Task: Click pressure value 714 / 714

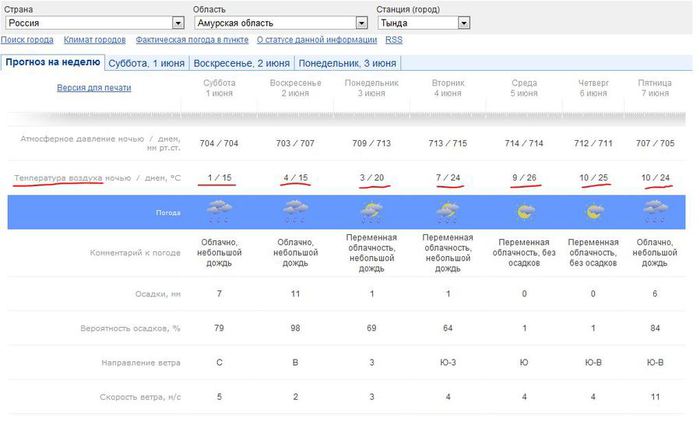Action: click(x=524, y=143)
